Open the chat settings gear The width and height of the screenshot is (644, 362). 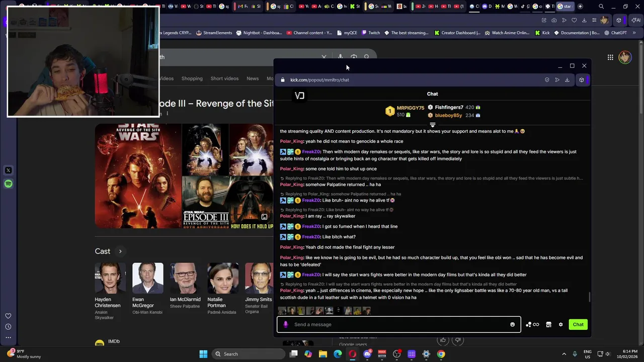point(560,324)
